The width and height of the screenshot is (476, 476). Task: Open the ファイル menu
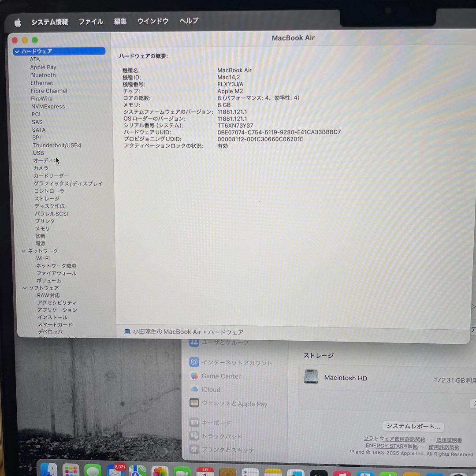91,21
